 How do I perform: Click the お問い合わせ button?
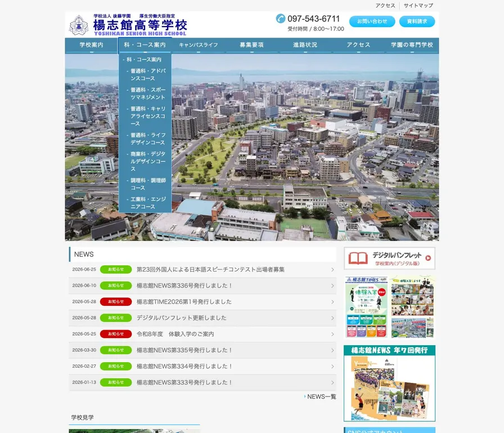[x=372, y=21]
